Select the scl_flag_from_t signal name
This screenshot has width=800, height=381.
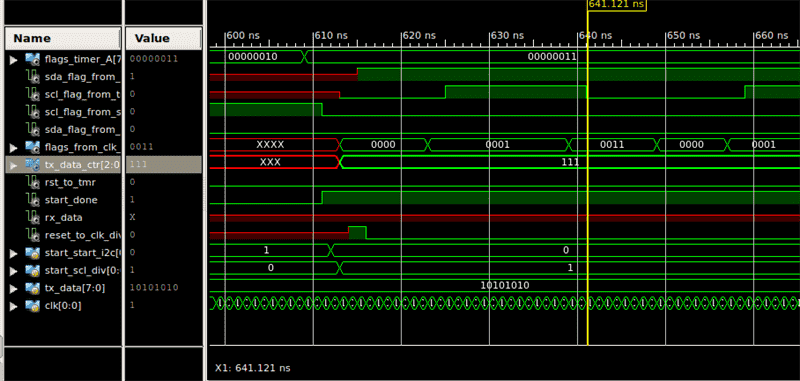point(82,94)
